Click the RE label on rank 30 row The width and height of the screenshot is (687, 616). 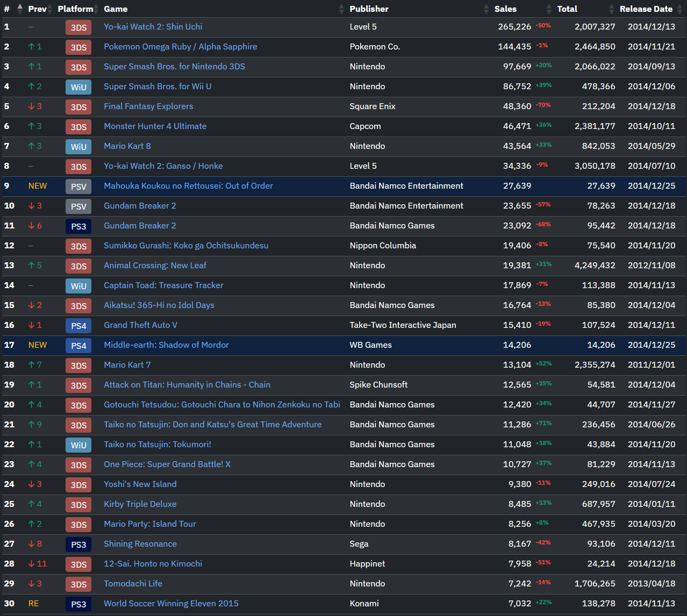pos(33,603)
